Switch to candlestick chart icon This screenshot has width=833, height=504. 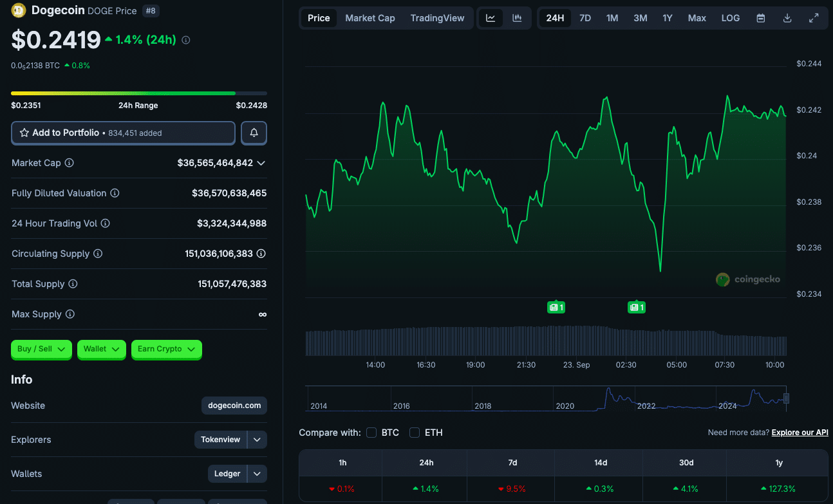517,18
